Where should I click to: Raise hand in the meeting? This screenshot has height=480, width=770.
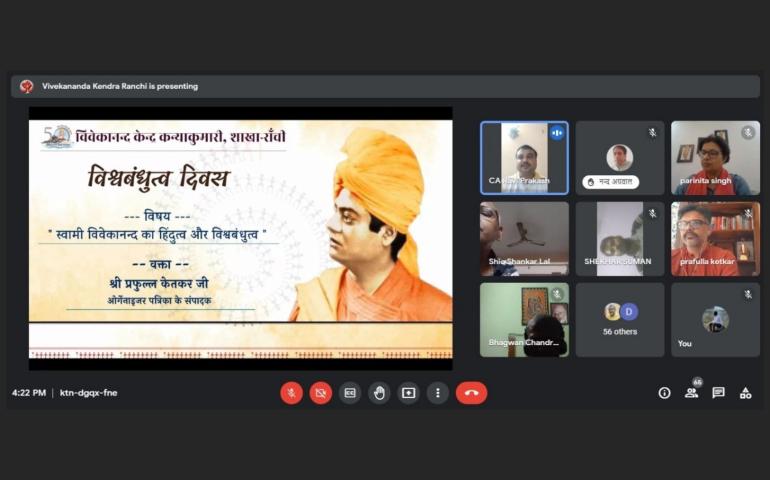click(x=379, y=393)
